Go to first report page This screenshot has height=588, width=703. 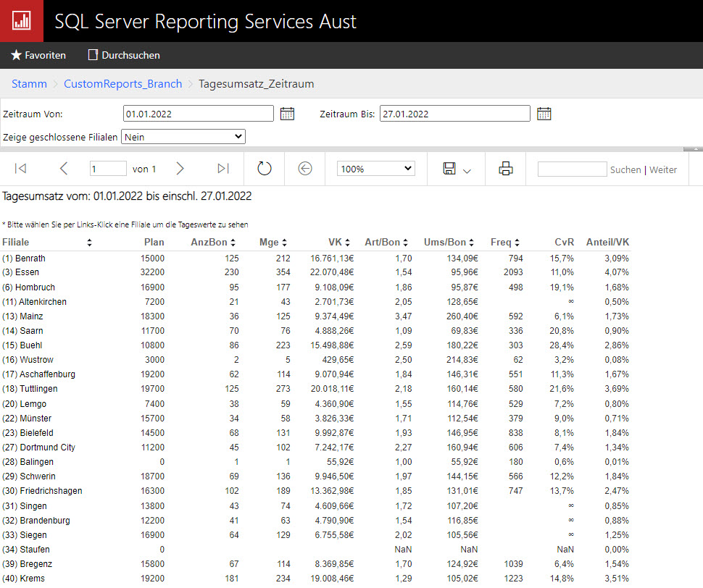click(21, 169)
